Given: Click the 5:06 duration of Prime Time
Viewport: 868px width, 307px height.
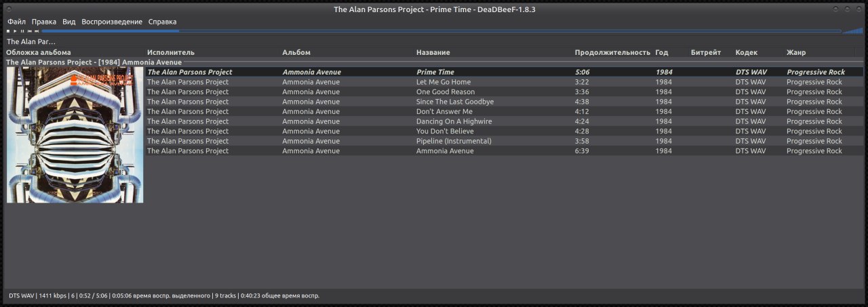Looking at the screenshot, I should (x=582, y=72).
